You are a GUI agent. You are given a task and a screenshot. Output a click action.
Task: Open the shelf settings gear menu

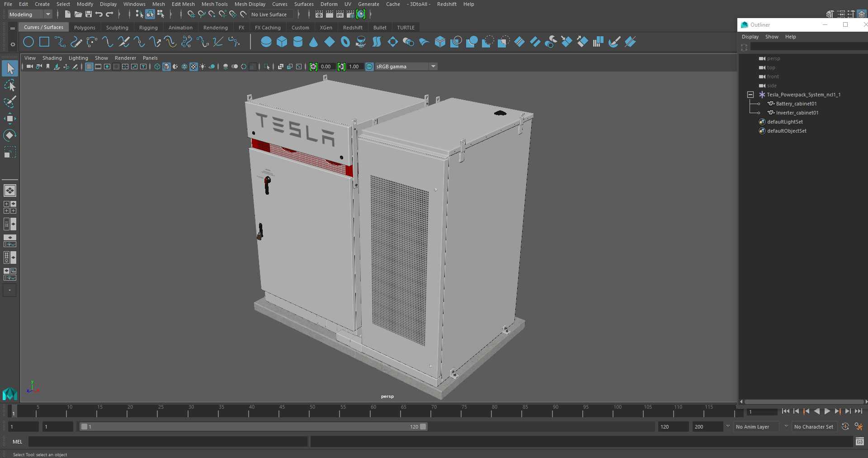coord(13,44)
